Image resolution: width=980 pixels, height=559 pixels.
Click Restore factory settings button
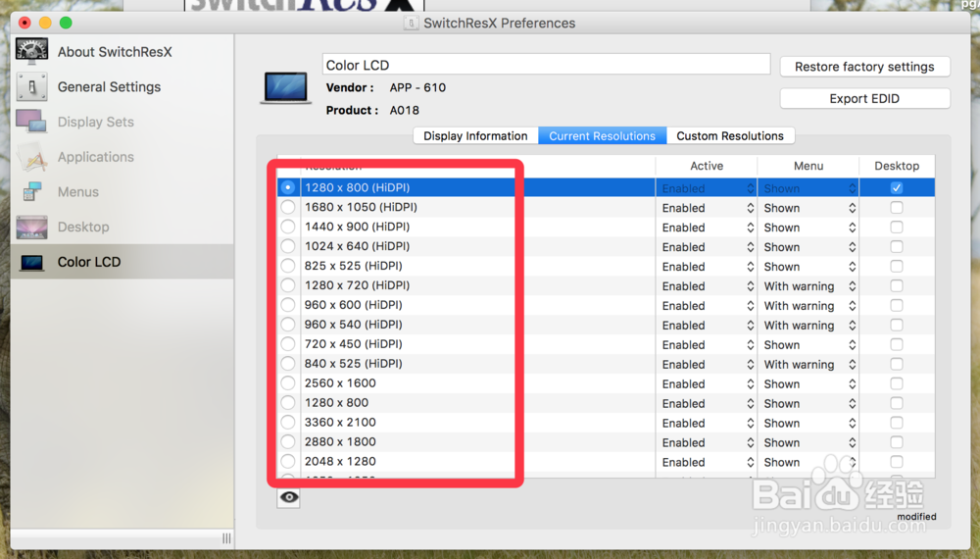864,67
